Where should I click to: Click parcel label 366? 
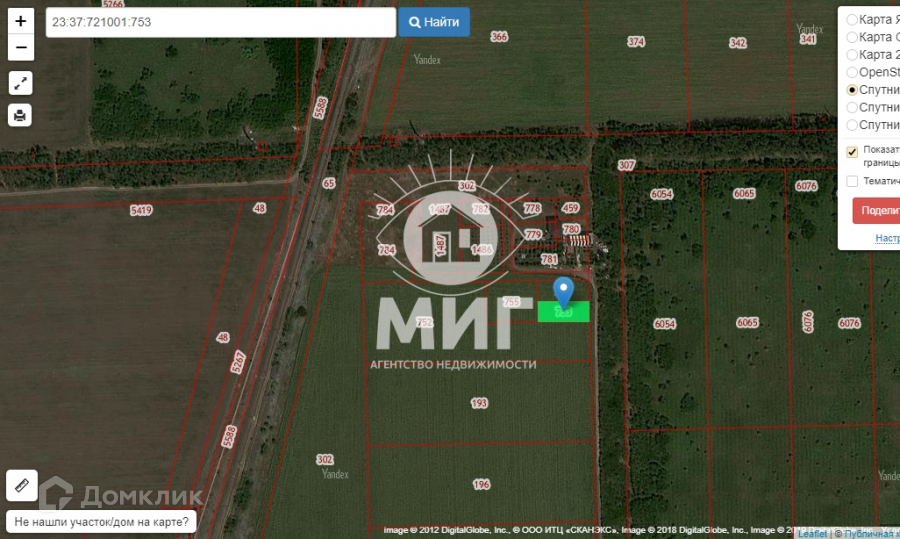pyautogui.click(x=499, y=37)
